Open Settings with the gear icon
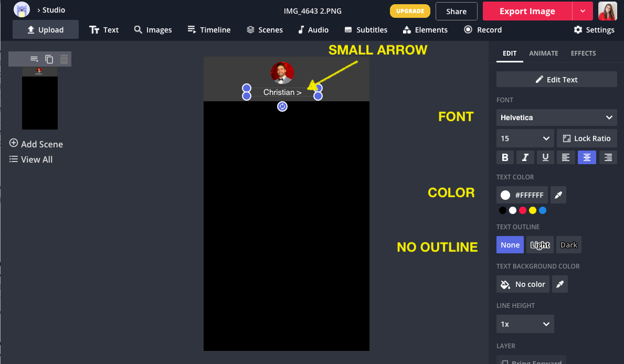This screenshot has height=364, width=624. (594, 29)
